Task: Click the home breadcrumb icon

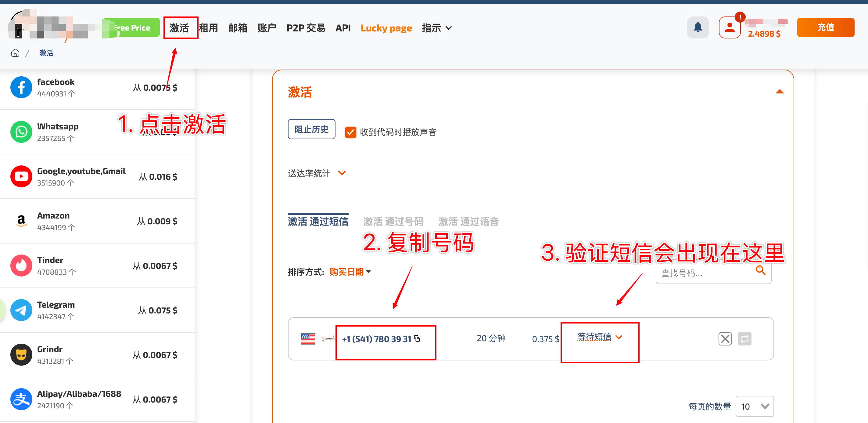Action: pyautogui.click(x=15, y=53)
